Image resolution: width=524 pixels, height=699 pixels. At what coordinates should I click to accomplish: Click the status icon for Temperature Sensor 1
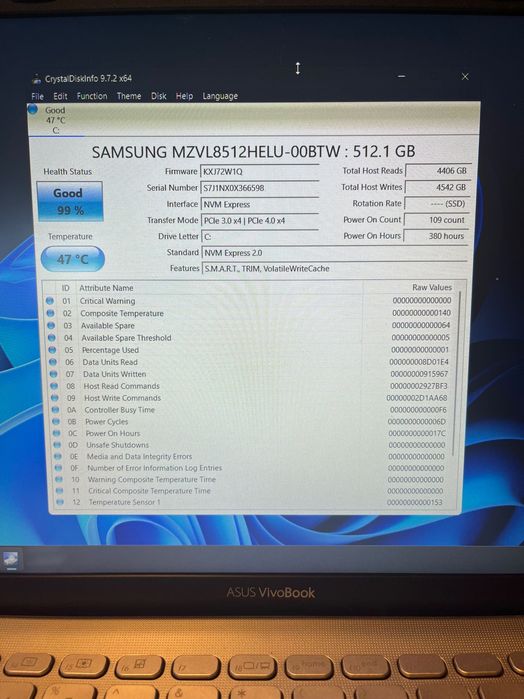[60, 502]
